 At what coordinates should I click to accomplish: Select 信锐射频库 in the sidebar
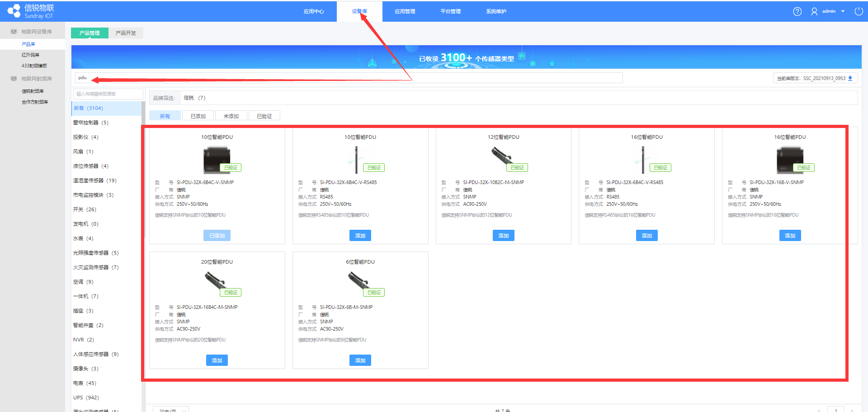33,91
